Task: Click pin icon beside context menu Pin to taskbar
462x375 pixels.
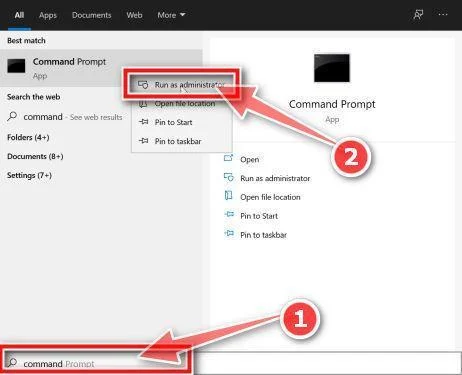Action: pyautogui.click(x=144, y=141)
